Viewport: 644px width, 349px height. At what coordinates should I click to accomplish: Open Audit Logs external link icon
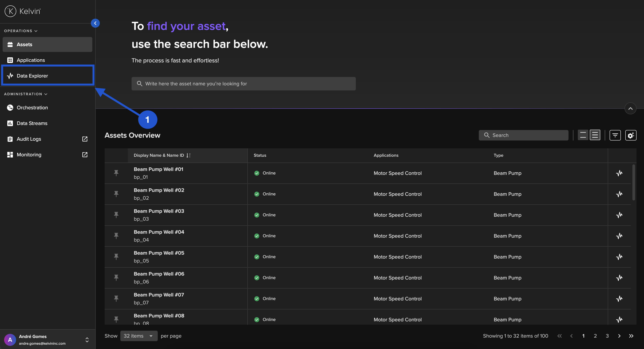[x=85, y=139]
